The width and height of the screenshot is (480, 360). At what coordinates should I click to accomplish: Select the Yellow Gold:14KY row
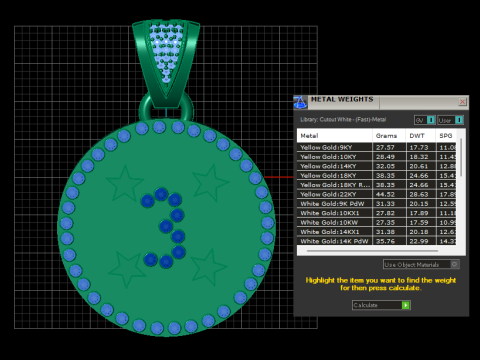coord(376,166)
